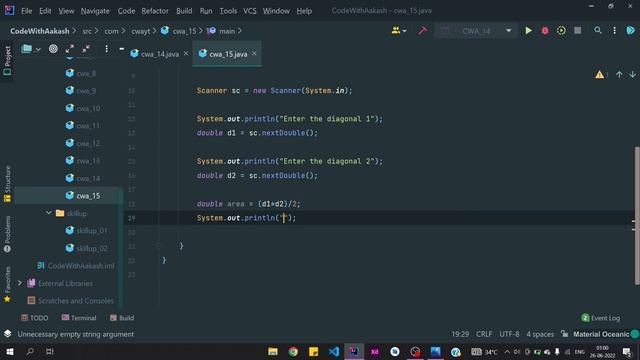Screen dimensions: 640x360
Task: Toggle read-only lock icon in status bar
Action: tap(564, 333)
